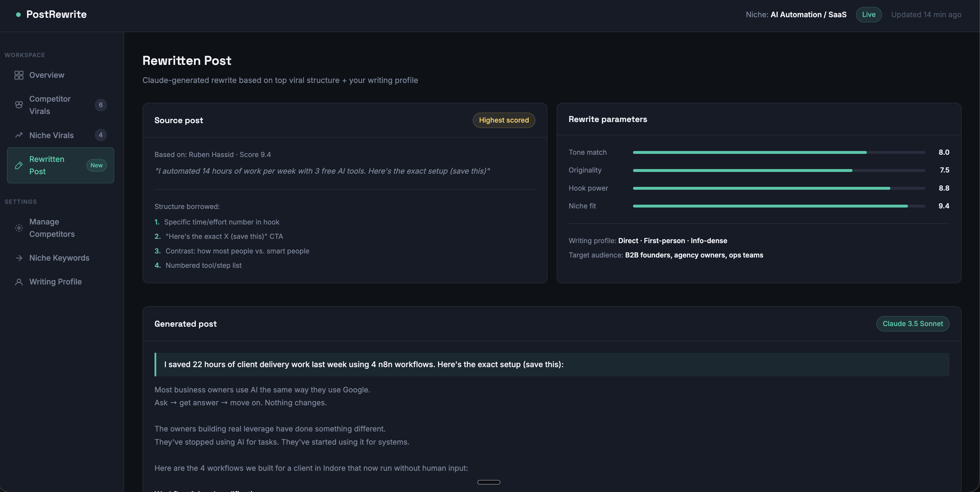Click the Competitor Virals people icon

click(x=19, y=105)
